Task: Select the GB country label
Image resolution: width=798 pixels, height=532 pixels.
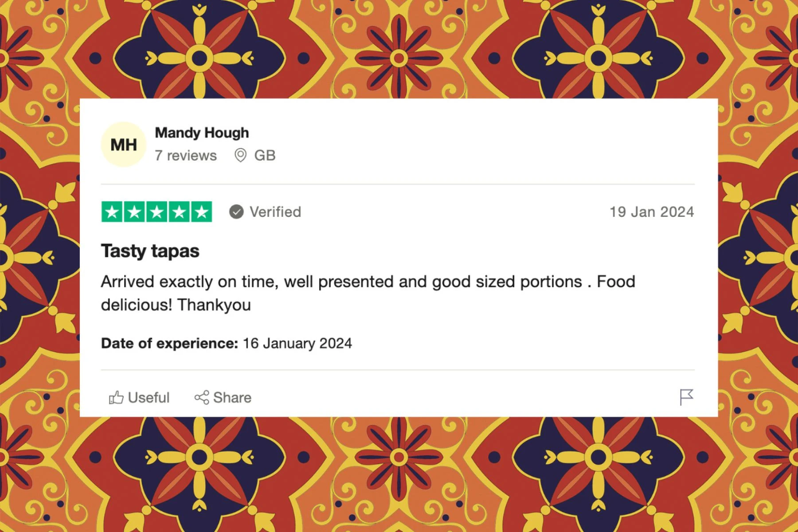Action: (x=265, y=156)
